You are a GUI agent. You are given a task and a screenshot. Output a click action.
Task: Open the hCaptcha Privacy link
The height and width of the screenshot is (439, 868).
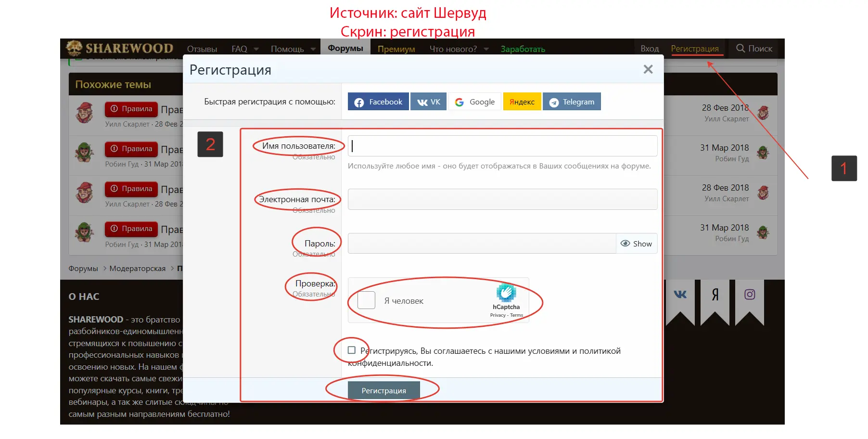point(498,315)
